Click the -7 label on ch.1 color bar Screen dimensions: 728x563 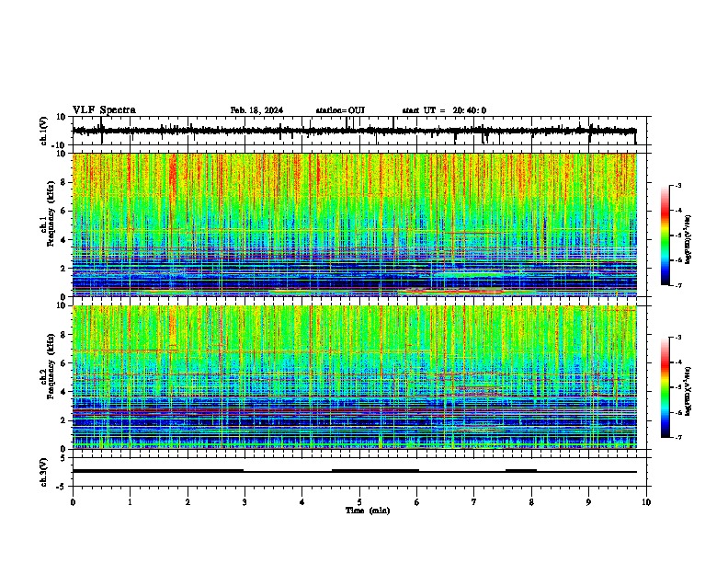click(678, 285)
